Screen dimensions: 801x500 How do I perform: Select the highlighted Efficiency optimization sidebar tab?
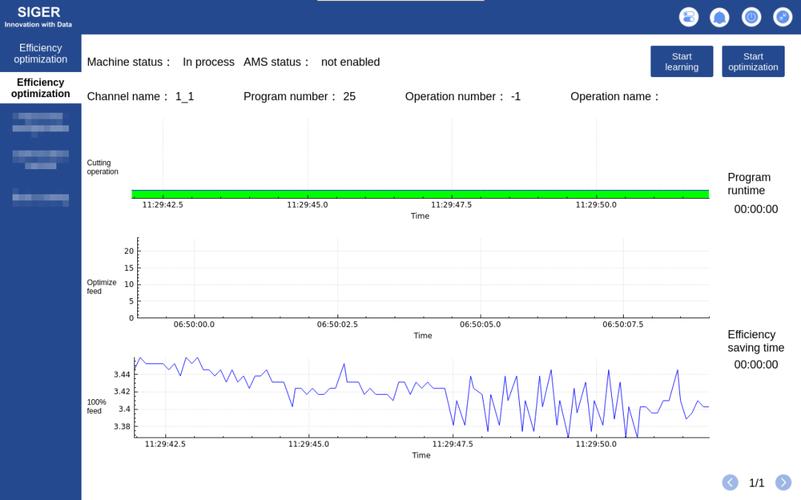pos(40,88)
